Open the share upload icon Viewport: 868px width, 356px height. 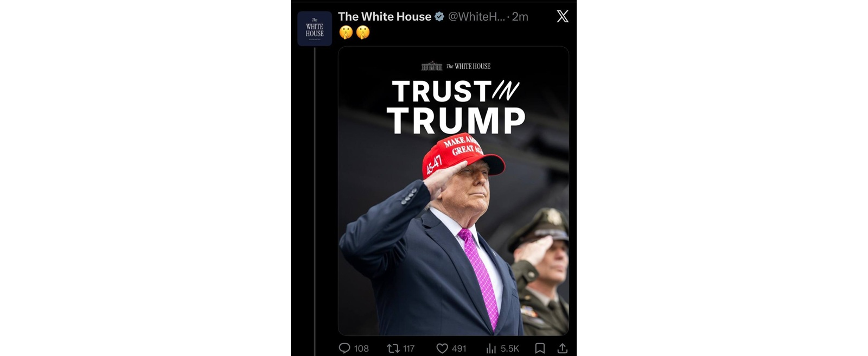click(x=563, y=348)
